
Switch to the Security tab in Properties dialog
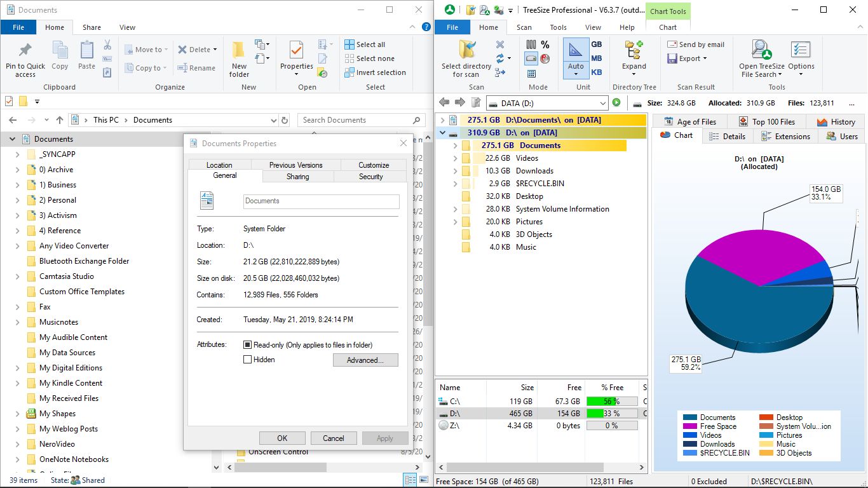[370, 177]
